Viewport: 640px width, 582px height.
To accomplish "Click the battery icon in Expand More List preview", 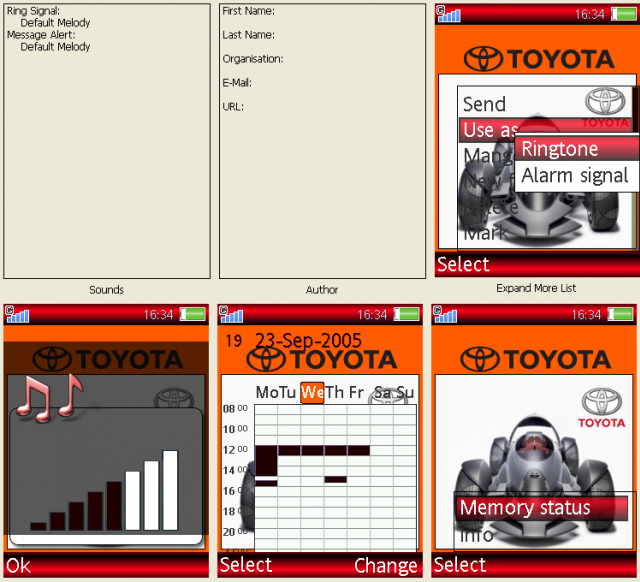I will (623, 15).
